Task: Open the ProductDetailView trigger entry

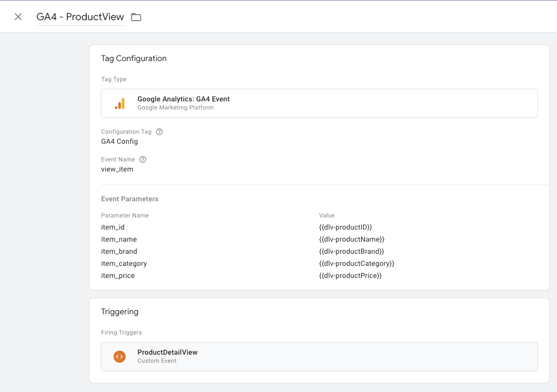Action: click(x=319, y=356)
